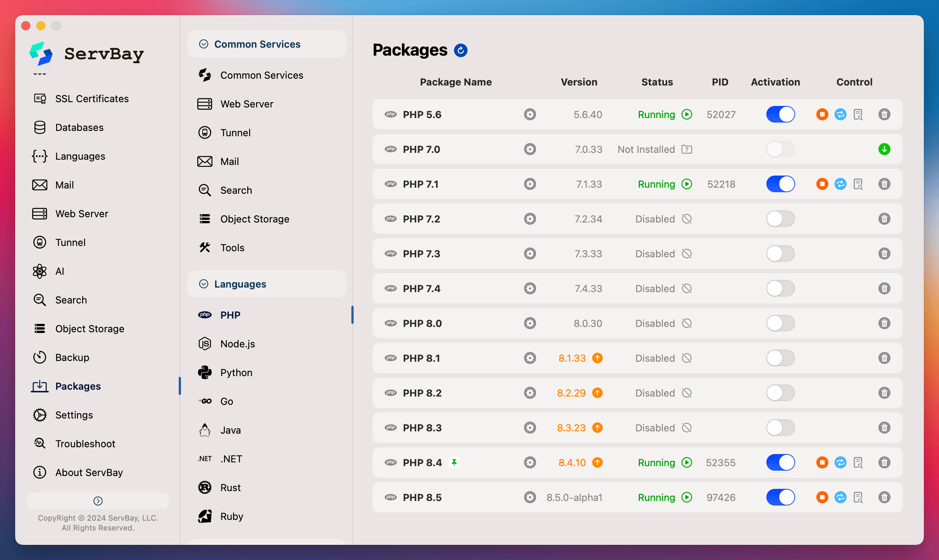
Task: Turn off PHP 7.1 activation toggle
Action: [x=780, y=184]
